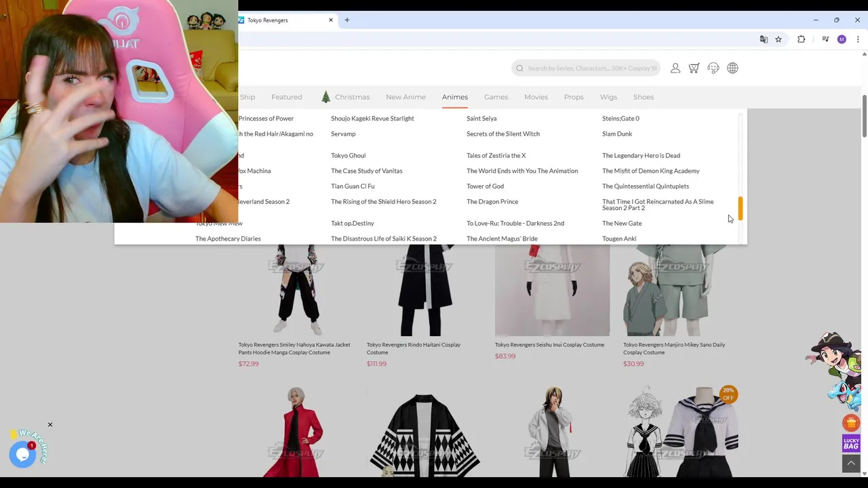This screenshot has width=868, height=488.
Task: Click the Google Translate icon in address bar
Action: (764, 39)
